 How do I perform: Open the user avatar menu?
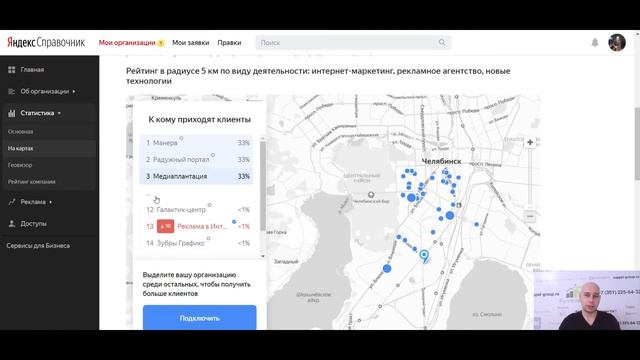(617, 42)
